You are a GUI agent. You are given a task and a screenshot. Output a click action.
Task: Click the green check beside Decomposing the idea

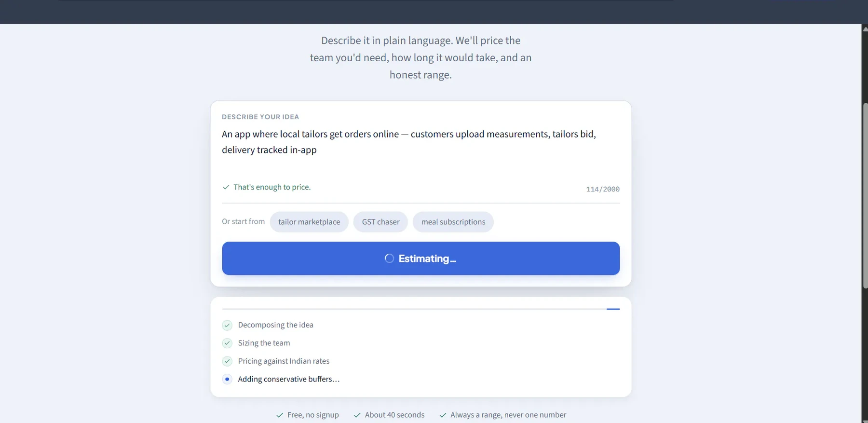[227, 325]
